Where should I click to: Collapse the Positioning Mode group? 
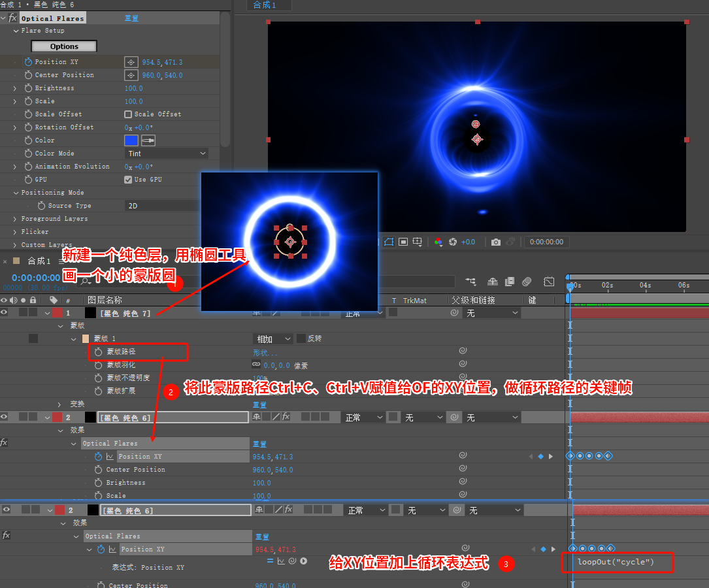pyautogui.click(x=16, y=193)
